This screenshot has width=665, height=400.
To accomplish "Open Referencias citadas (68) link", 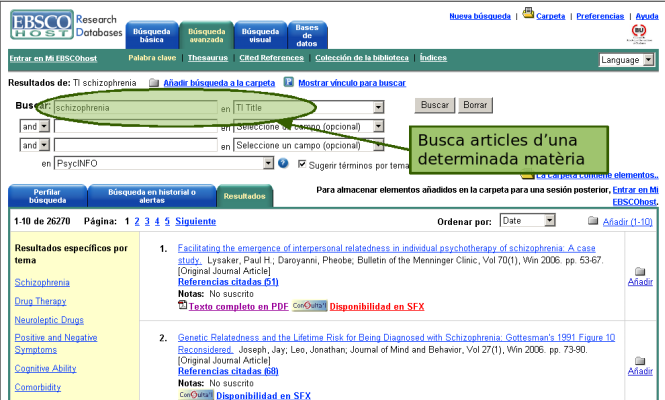I will pyautogui.click(x=228, y=371).
